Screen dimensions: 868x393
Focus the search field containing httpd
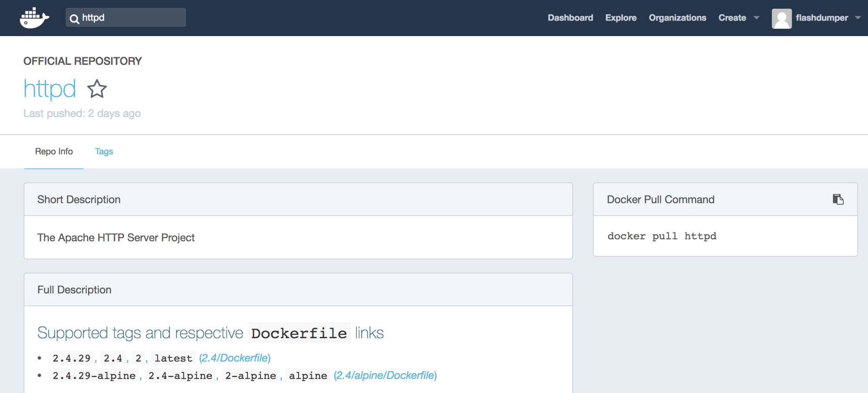(130, 18)
